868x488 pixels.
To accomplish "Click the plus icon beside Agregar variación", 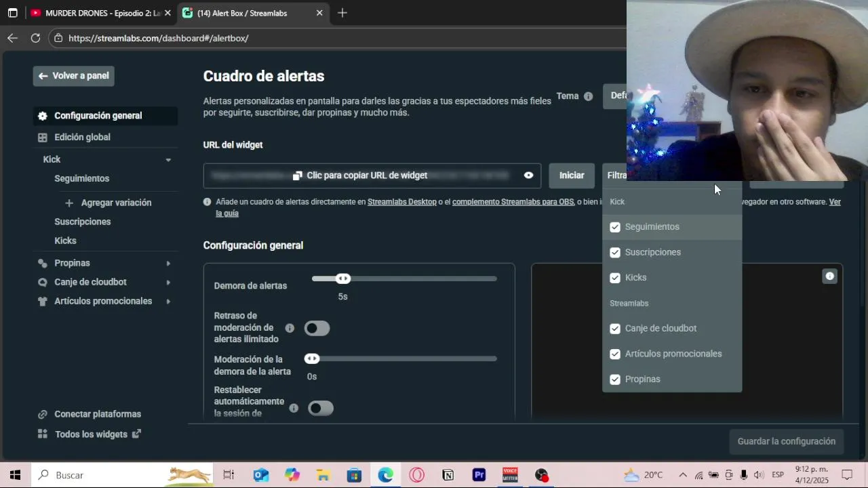I will [x=69, y=203].
